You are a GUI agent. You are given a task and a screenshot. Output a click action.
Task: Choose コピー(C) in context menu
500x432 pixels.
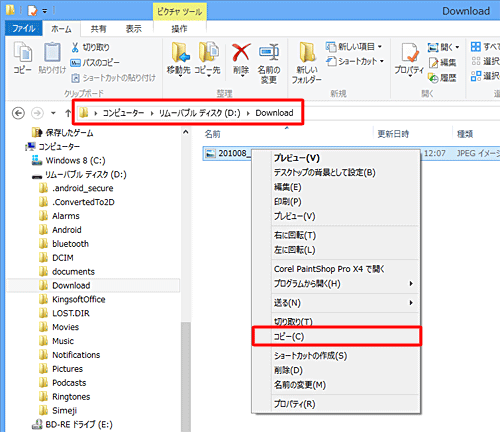[337, 337]
